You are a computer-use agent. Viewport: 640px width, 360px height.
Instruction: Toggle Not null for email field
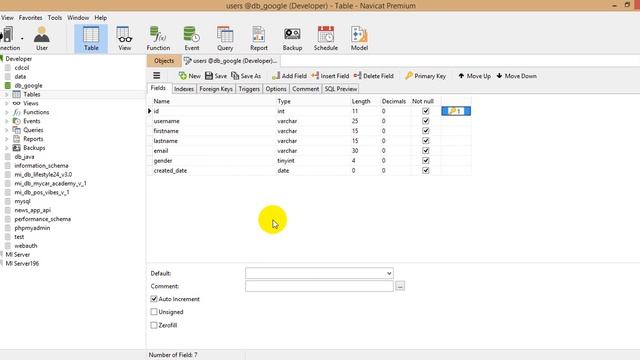click(426, 151)
